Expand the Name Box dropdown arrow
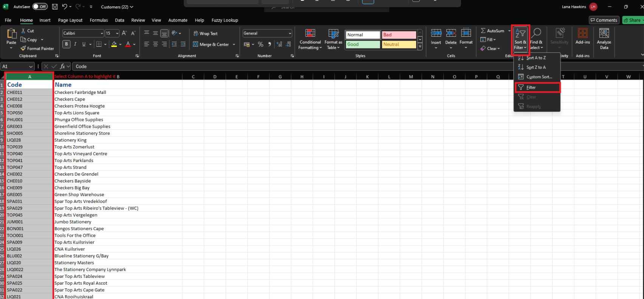Viewport: 644px width, 299px height. click(x=31, y=67)
